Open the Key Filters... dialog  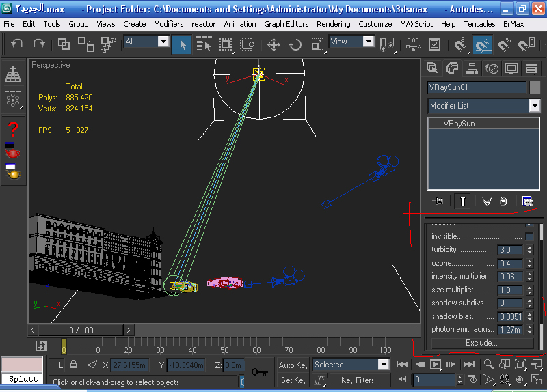360,380
